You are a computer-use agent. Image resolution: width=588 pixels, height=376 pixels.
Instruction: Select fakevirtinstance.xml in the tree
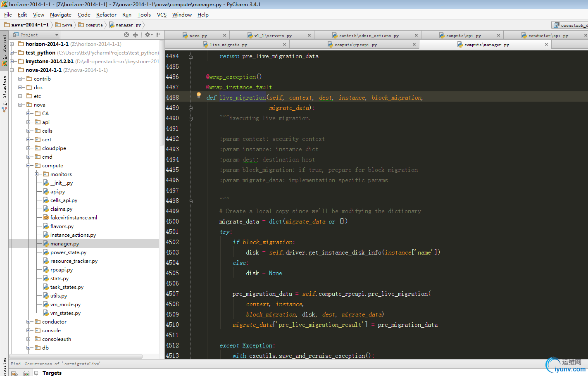pos(74,217)
